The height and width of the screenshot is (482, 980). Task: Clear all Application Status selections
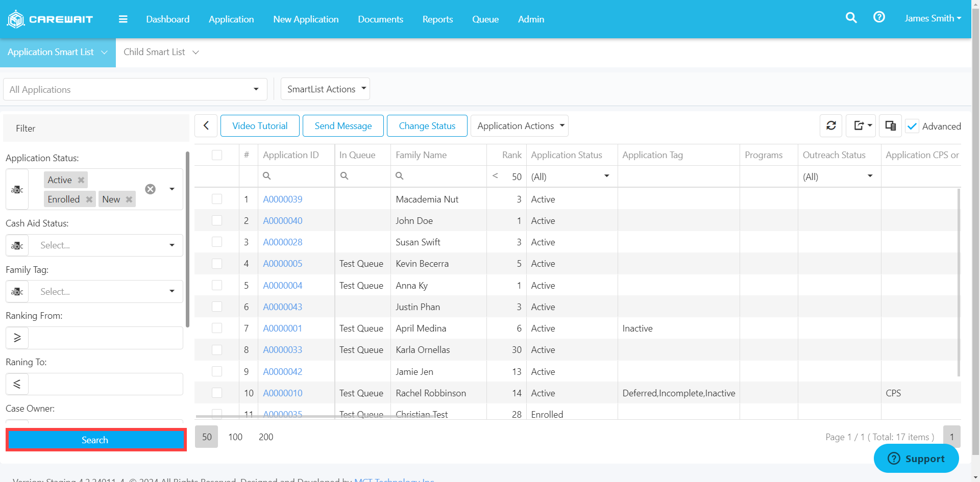click(x=150, y=189)
